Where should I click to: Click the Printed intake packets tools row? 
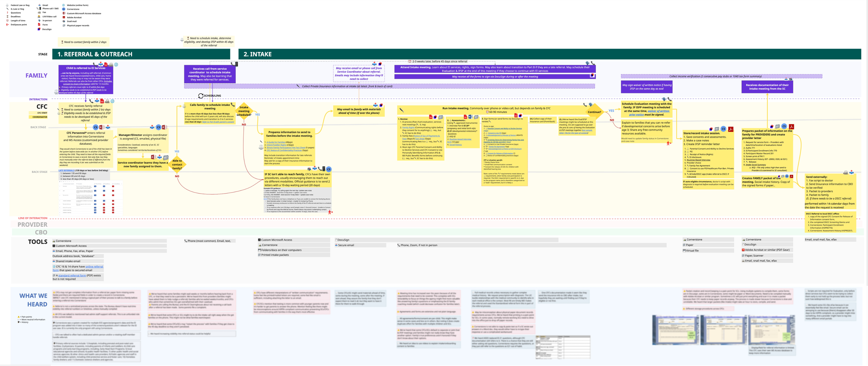(294, 255)
